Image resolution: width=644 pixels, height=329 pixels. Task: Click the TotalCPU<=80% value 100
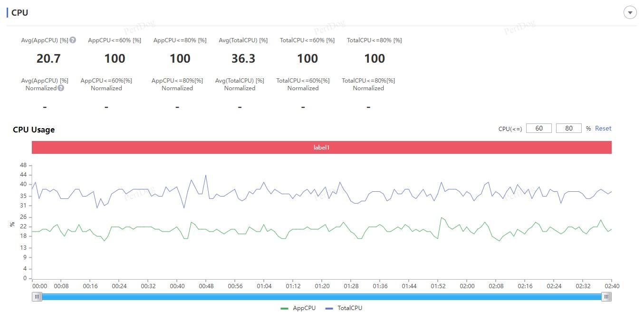click(x=375, y=58)
